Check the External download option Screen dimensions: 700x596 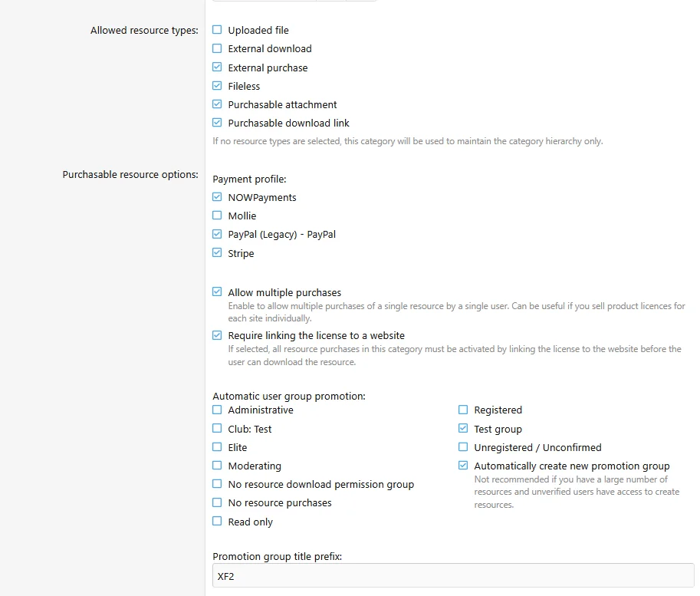[217, 48]
